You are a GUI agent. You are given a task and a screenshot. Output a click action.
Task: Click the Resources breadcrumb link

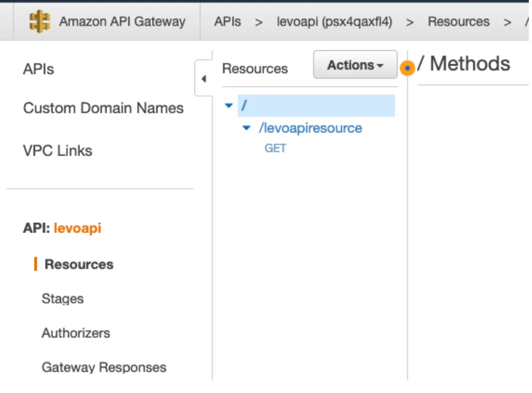pyautogui.click(x=458, y=22)
